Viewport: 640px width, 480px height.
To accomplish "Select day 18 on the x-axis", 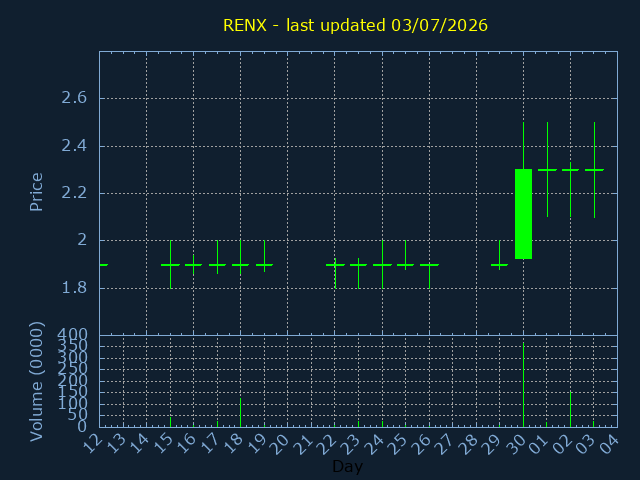I will (236, 444).
